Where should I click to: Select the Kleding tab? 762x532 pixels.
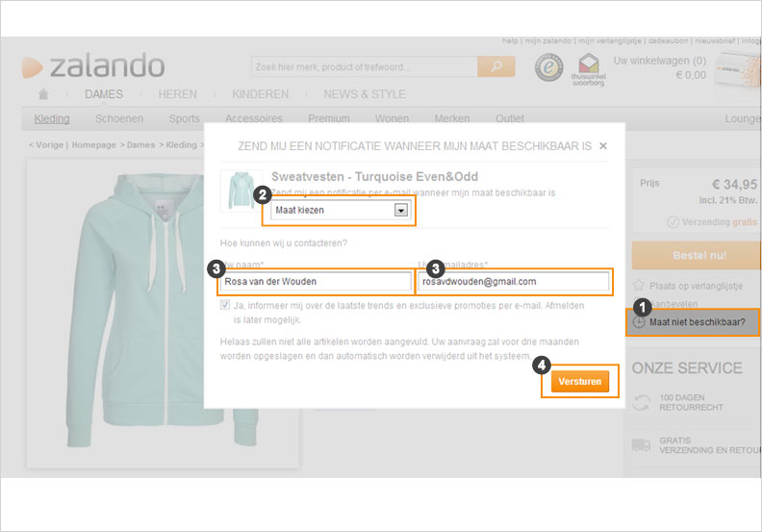coord(52,118)
